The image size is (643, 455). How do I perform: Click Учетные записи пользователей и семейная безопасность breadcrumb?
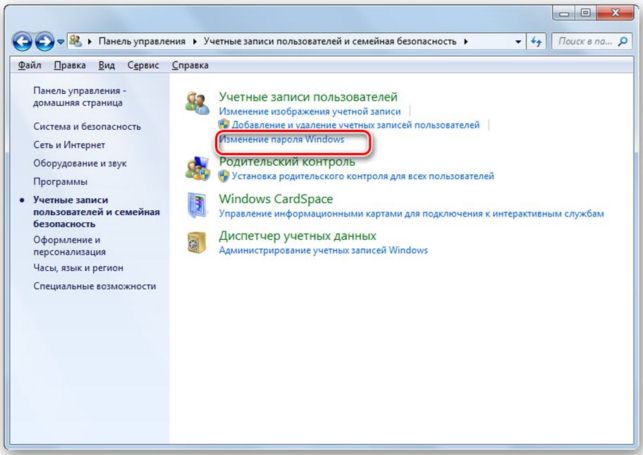pos(330,41)
